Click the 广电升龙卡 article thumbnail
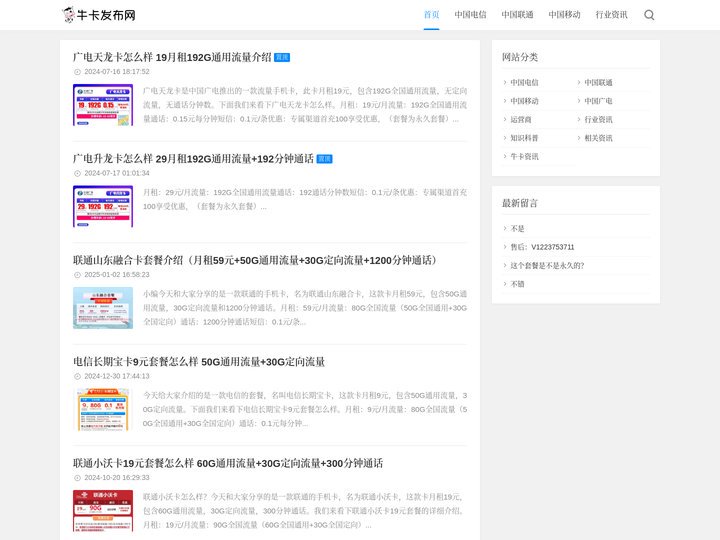 [x=103, y=206]
